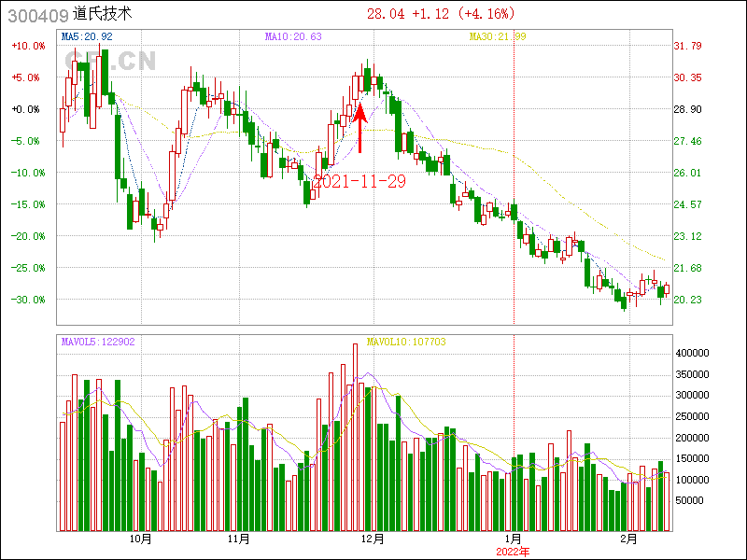Click the 20.23 price axis label

click(688, 300)
